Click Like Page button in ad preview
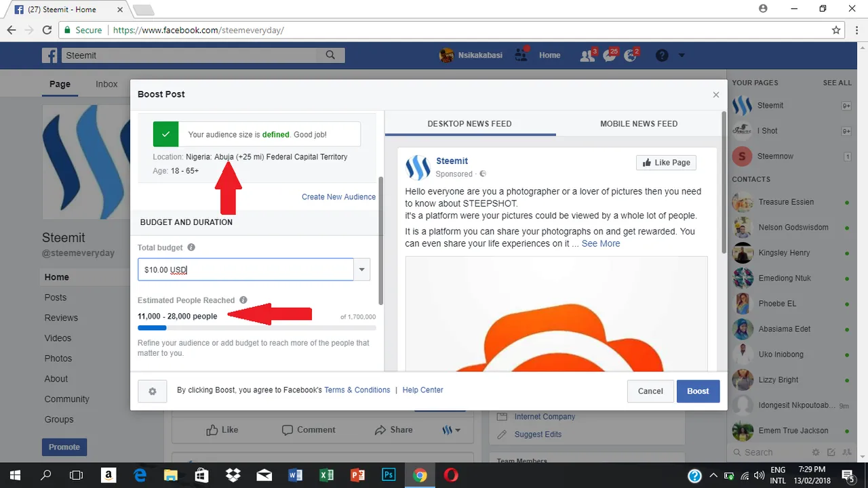 click(666, 163)
